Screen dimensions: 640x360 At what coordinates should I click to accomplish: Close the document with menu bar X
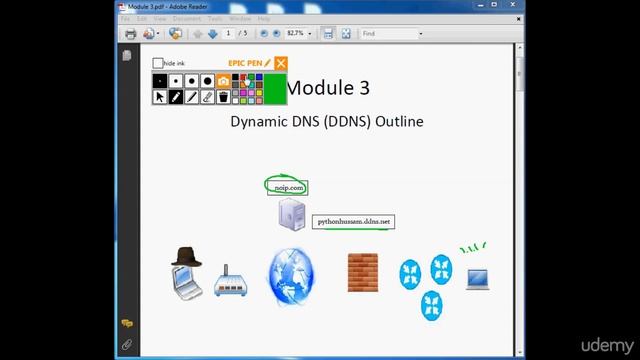[519, 19]
